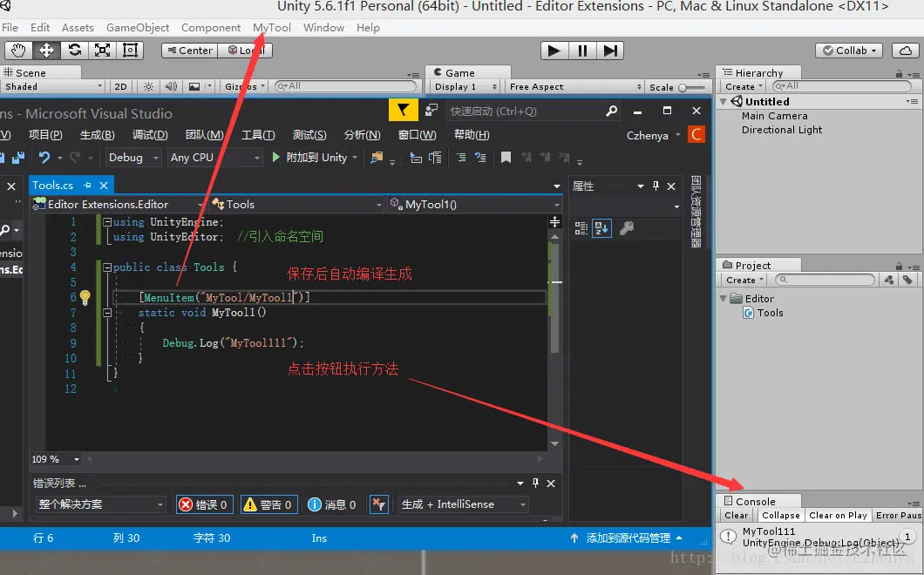Open the MyTool menu in Unity
Image resolution: width=924 pixels, height=575 pixels.
272,28
